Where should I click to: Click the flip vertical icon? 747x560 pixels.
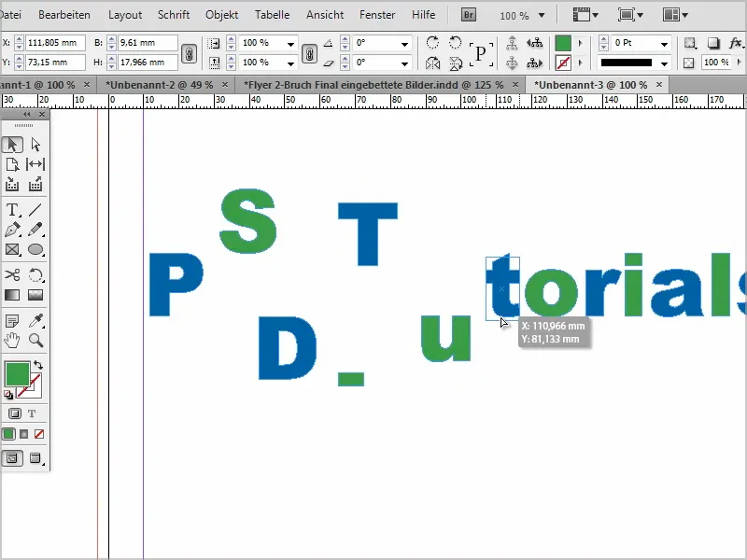456,63
